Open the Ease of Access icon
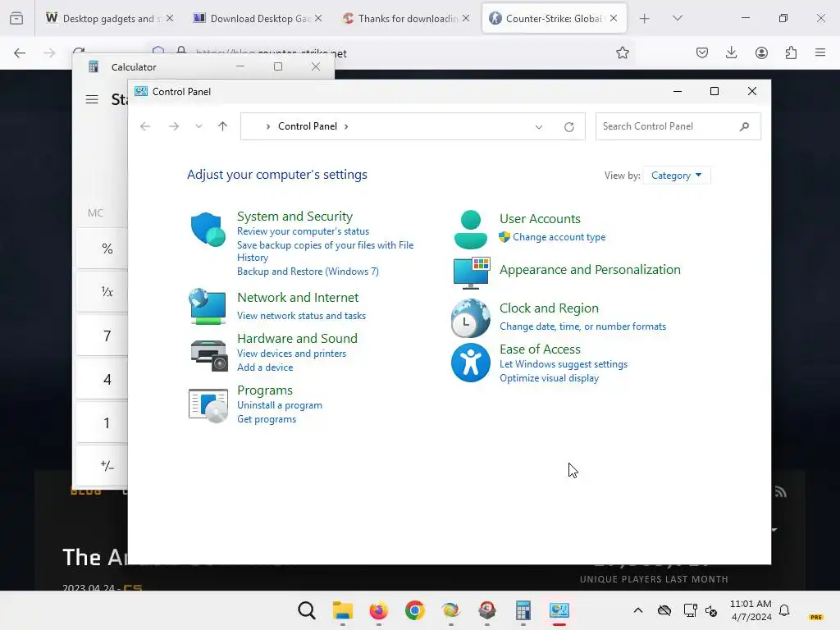 click(x=470, y=363)
